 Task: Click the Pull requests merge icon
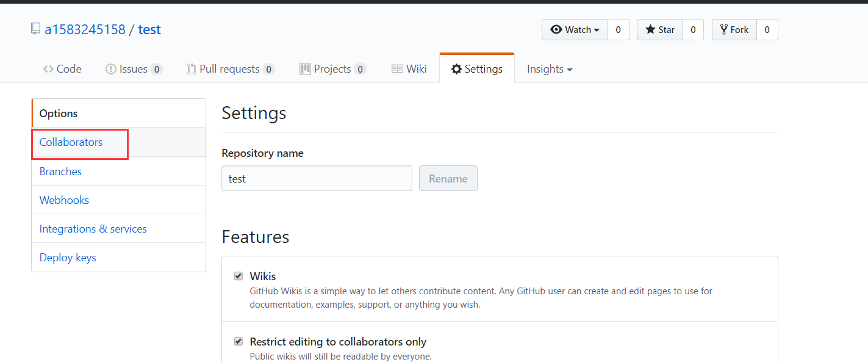pos(192,69)
